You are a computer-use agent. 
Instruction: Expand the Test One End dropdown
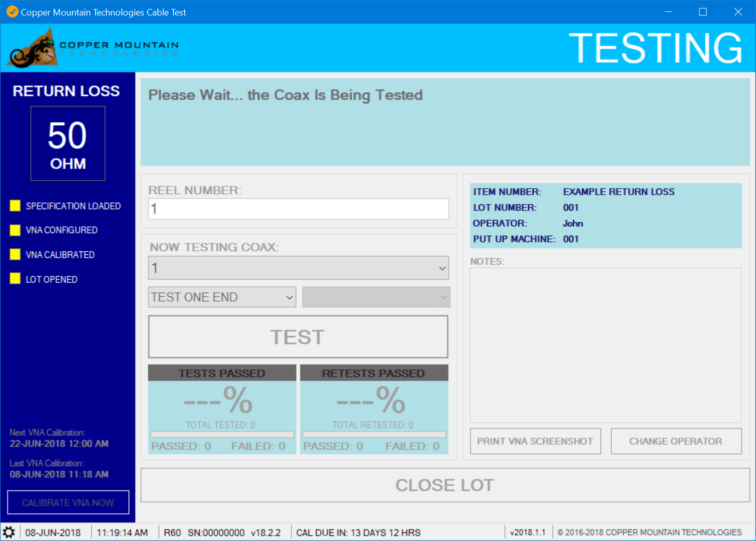(x=222, y=297)
